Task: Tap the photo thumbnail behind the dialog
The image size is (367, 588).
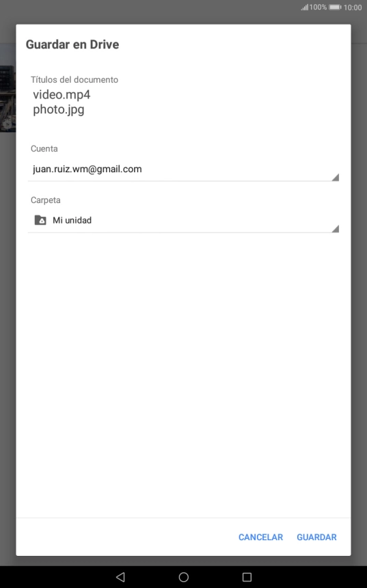Action: pyautogui.click(x=8, y=98)
